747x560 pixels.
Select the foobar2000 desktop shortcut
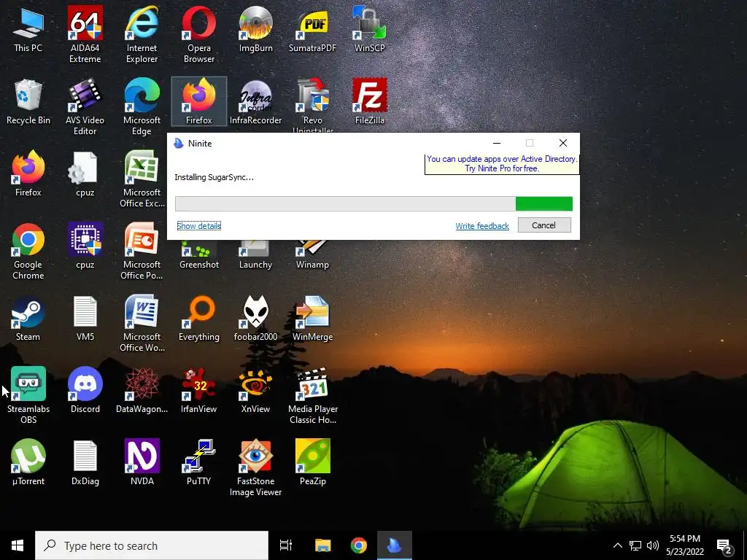pyautogui.click(x=256, y=319)
